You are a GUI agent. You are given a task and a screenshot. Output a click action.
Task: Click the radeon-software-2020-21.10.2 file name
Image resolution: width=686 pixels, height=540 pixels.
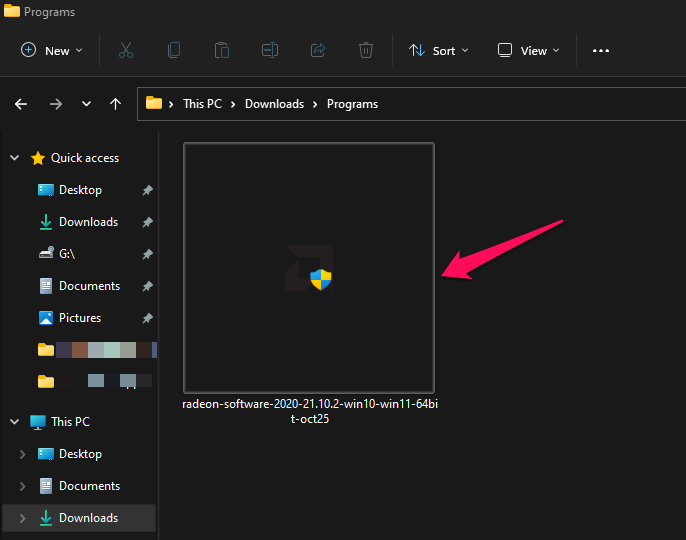310,411
